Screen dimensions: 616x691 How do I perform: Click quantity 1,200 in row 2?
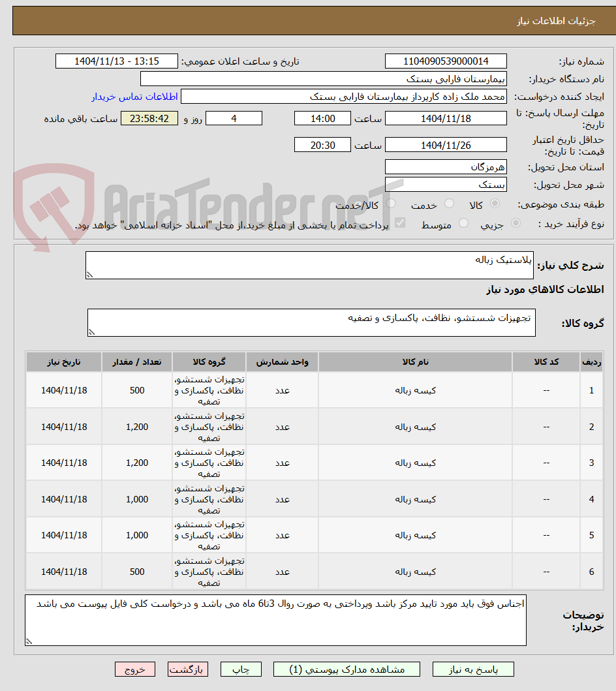[137, 427]
